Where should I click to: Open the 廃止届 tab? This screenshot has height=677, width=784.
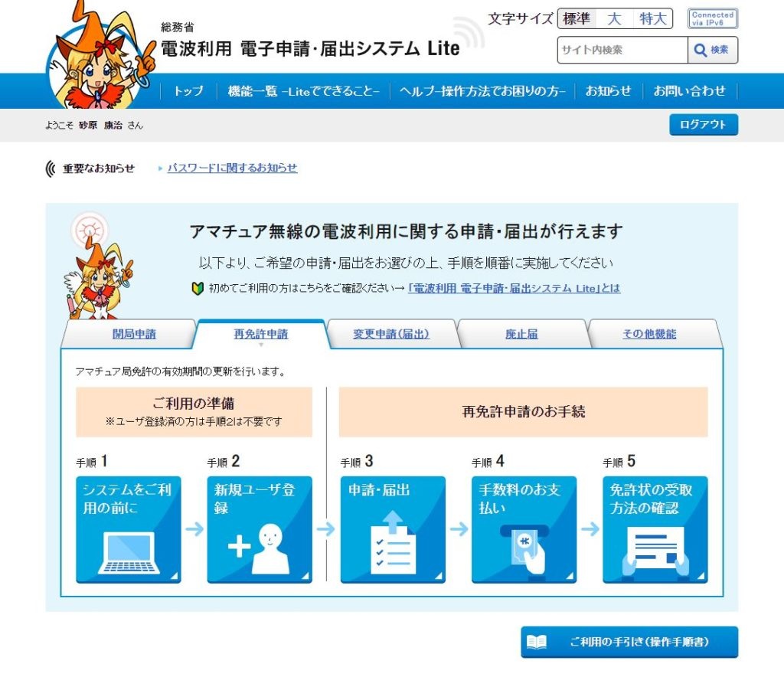click(x=521, y=334)
